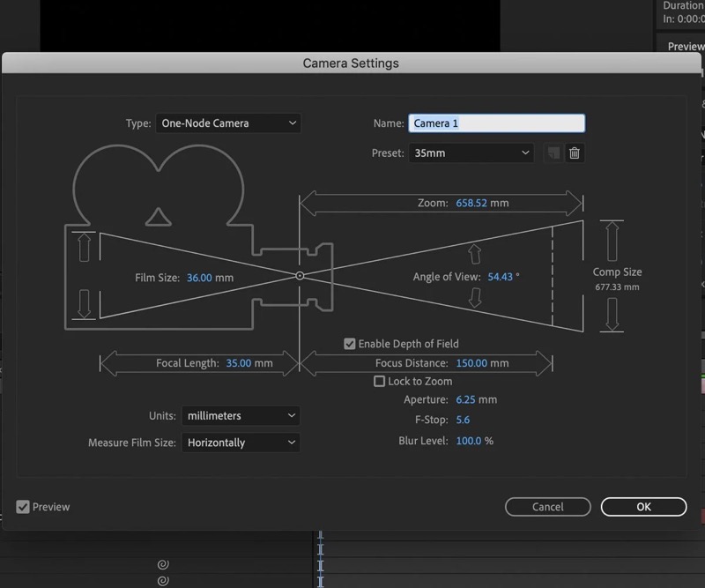Click the Camera 1 name field
The height and width of the screenshot is (588, 705).
click(496, 123)
